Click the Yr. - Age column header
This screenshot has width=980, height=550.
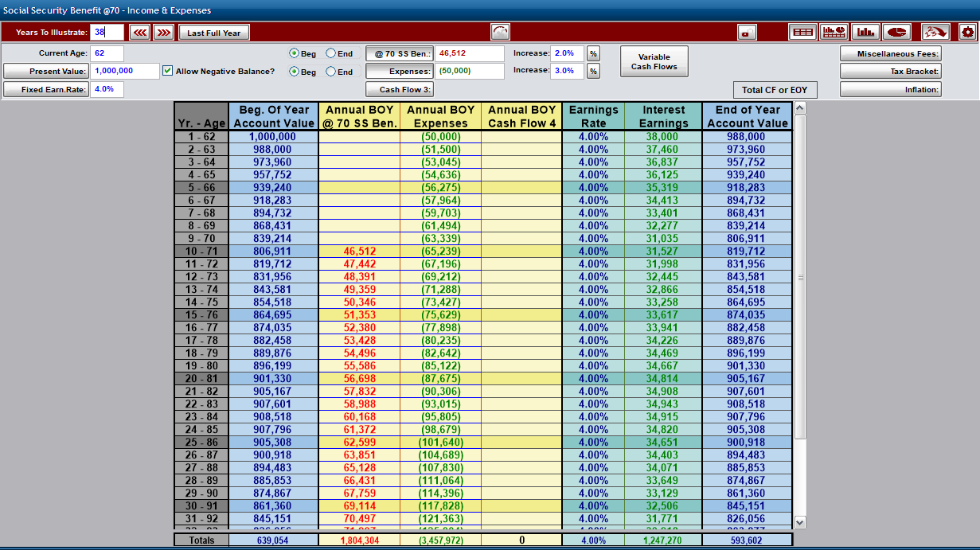[x=201, y=116]
